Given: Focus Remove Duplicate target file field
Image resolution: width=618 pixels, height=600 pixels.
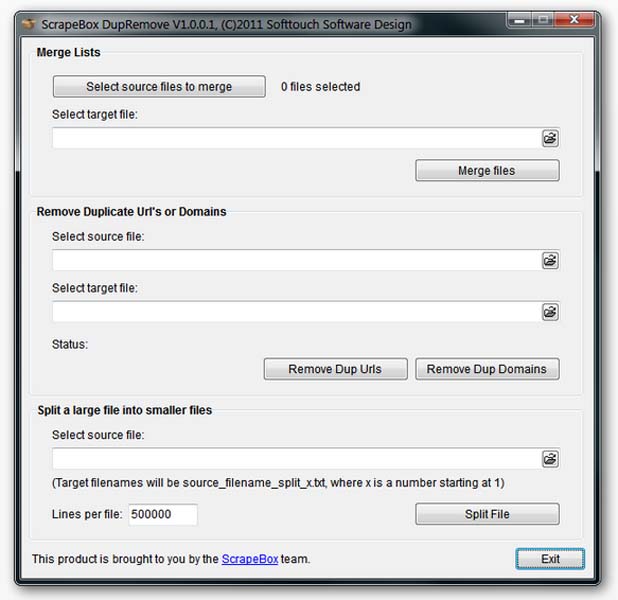Looking at the screenshot, I should (296, 312).
